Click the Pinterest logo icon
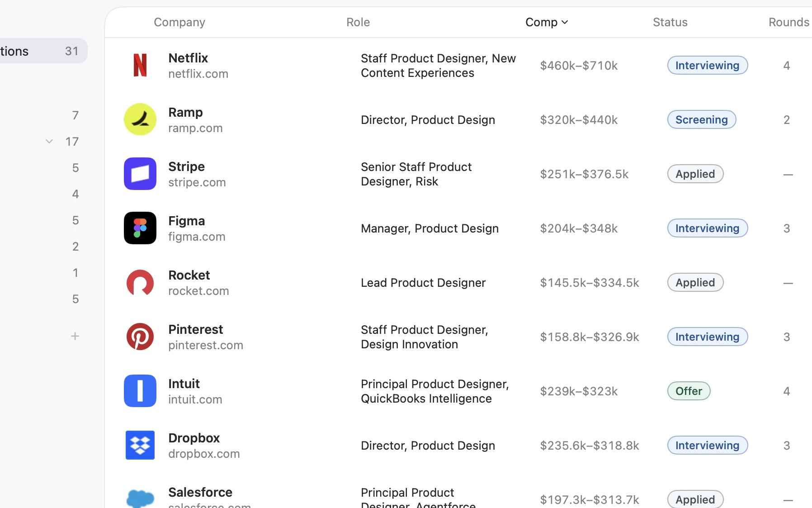 pyautogui.click(x=140, y=337)
